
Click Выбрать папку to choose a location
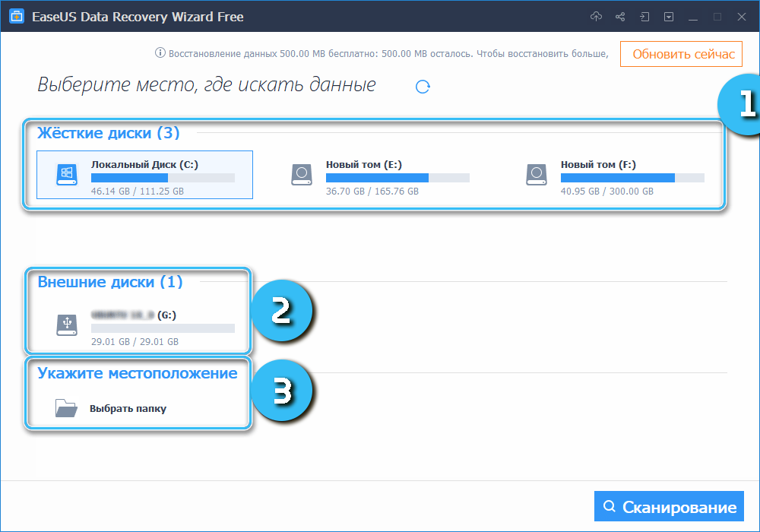coord(131,408)
